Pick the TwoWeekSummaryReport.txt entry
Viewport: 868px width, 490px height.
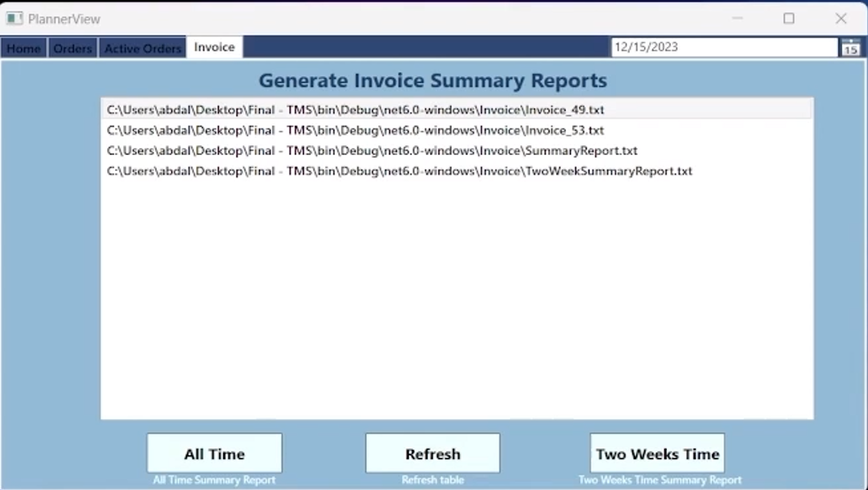coord(399,171)
